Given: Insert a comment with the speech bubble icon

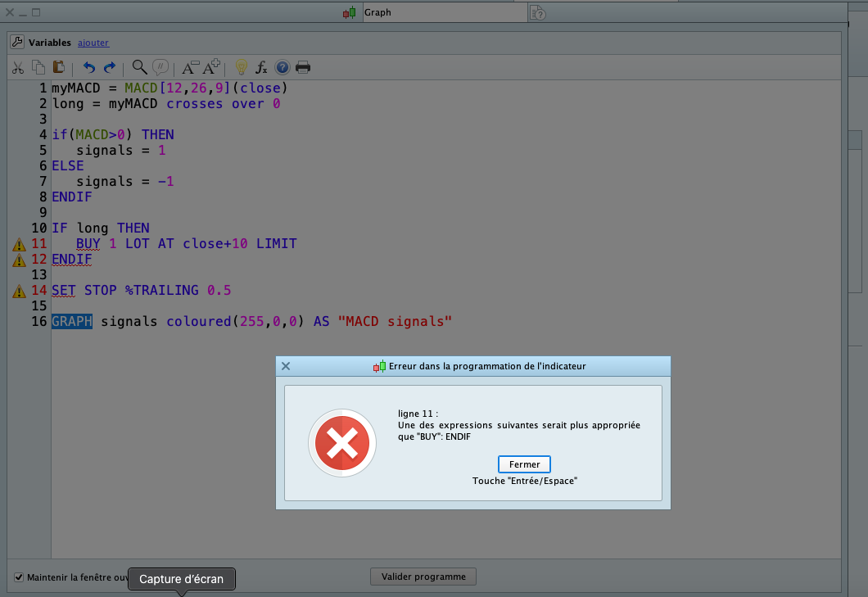Looking at the screenshot, I should click(x=161, y=67).
